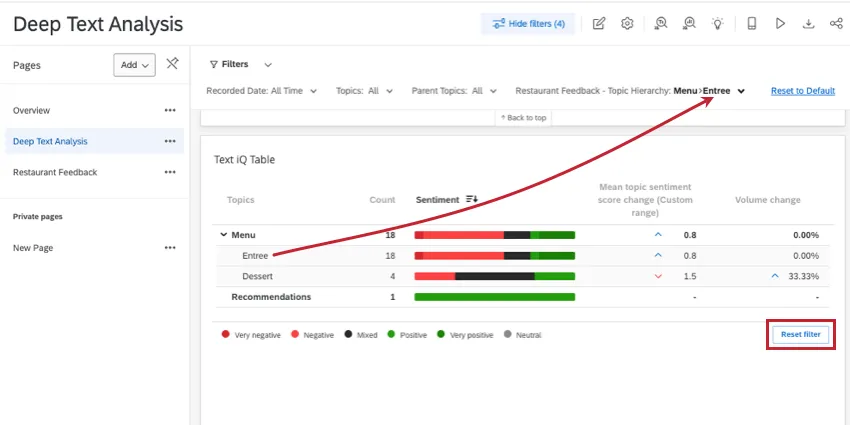The width and height of the screenshot is (850, 425).
Task: Open options menu for New Page
Action: click(x=170, y=247)
